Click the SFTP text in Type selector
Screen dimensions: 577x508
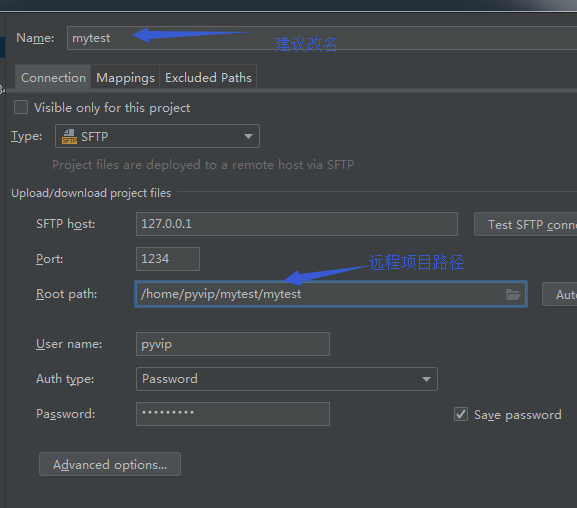pyautogui.click(x=95, y=137)
